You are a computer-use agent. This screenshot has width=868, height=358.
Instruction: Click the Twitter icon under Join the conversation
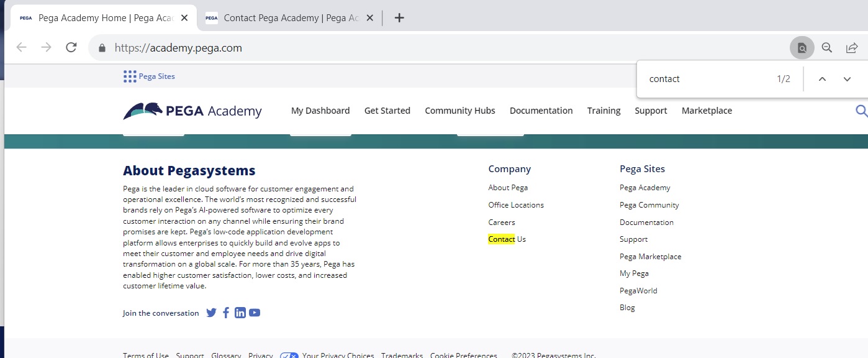click(211, 313)
